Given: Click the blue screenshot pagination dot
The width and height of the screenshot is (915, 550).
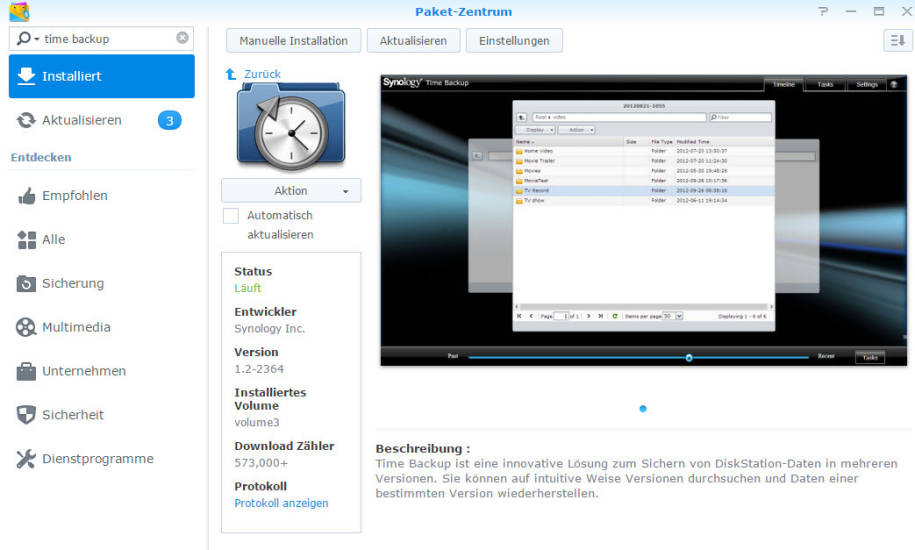Looking at the screenshot, I should [x=643, y=409].
